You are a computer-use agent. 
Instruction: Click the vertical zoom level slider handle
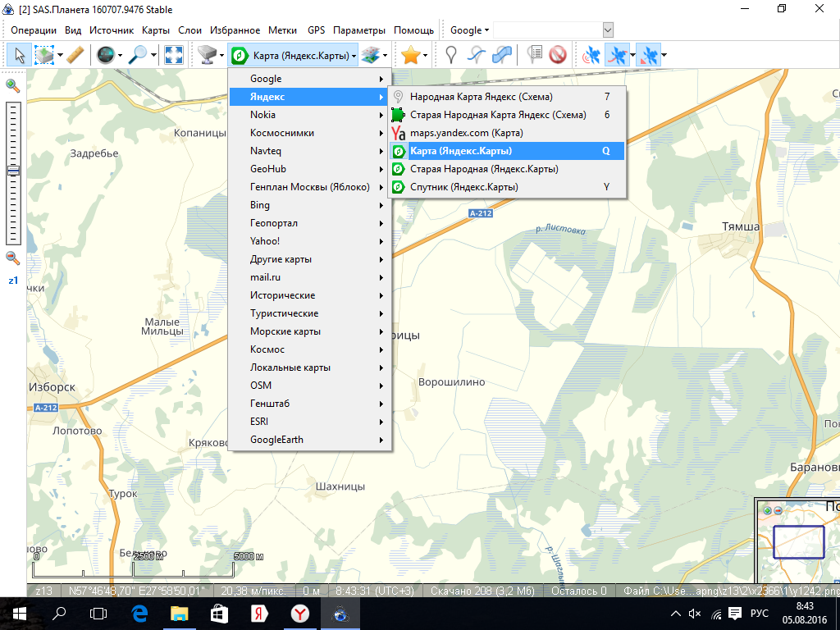coord(13,171)
